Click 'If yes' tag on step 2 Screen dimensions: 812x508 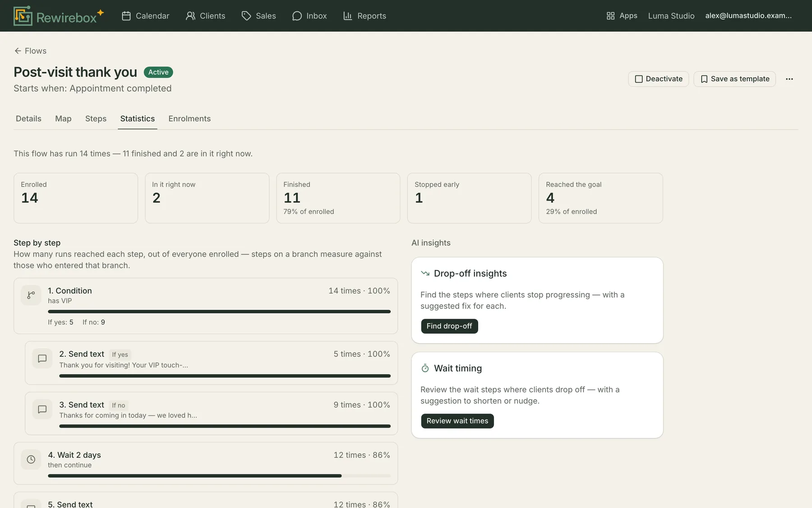[x=120, y=355]
